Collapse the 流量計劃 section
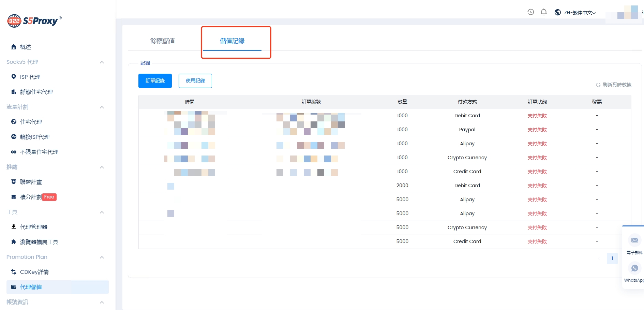Image resolution: width=644 pixels, height=310 pixels. [102, 107]
